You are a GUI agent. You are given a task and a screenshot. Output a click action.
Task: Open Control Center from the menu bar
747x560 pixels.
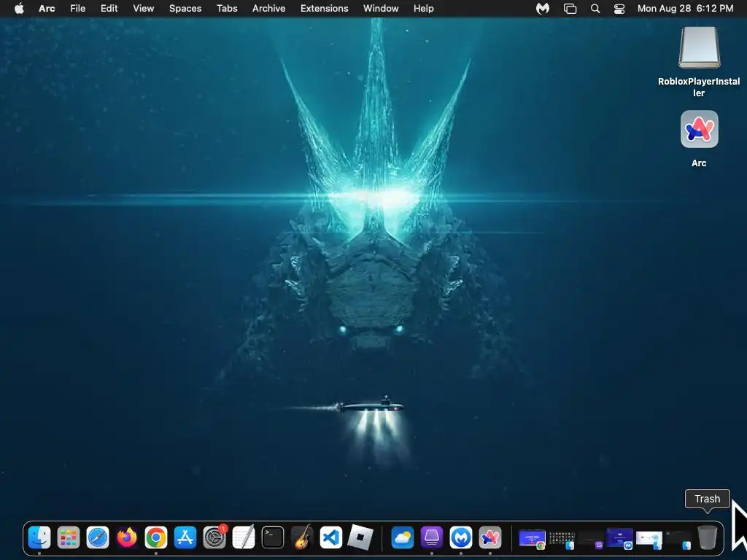coord(619,8)
